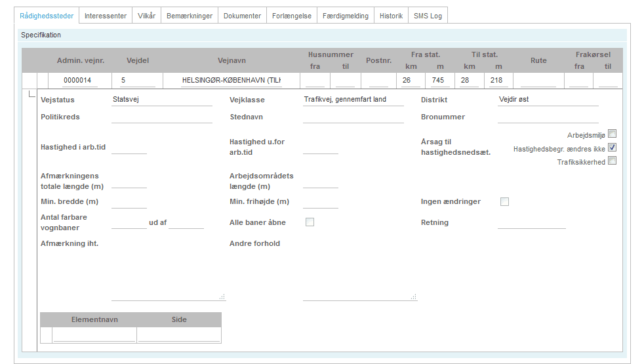
Task: Enable the Arbejdsmiljø checkbox
Action: (612, 134)
